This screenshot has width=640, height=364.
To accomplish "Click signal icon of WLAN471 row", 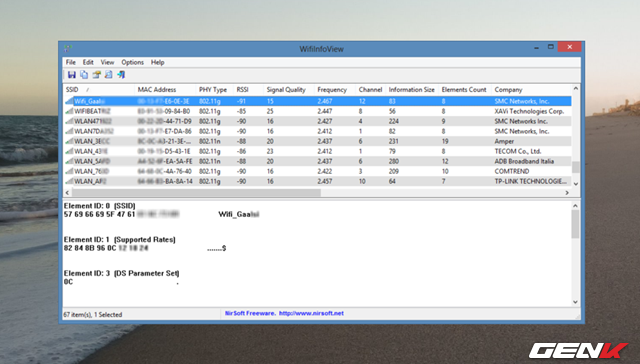I will 69,121.
